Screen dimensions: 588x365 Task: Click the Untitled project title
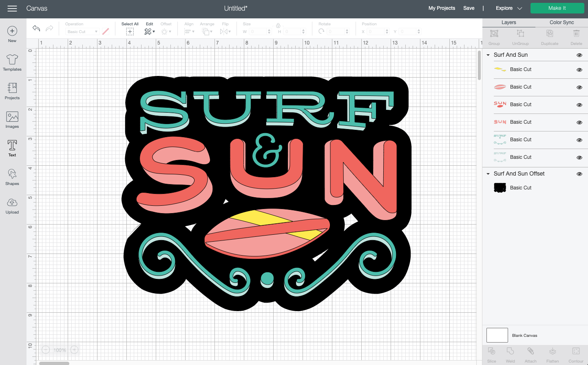point(236,8)
